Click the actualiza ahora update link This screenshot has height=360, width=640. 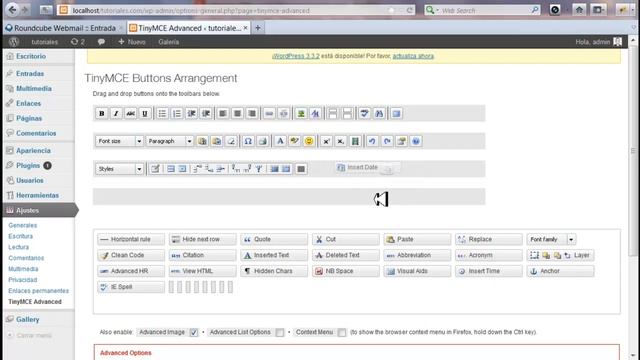click(x=413, y=56)
